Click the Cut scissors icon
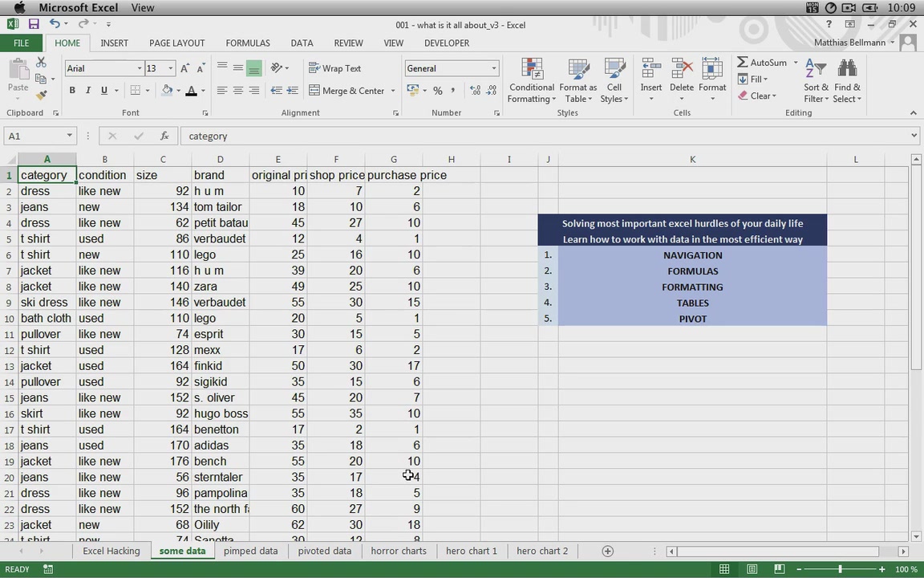Viewport: 924px width, 578px height. tap(41, 62)
